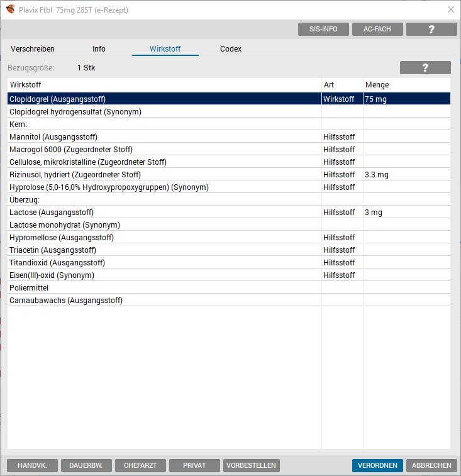Select the Carnaubawachs (Ausgangsstoff) row
The height and width of the screenshot is (476, 461).
(x=229, y=301)
